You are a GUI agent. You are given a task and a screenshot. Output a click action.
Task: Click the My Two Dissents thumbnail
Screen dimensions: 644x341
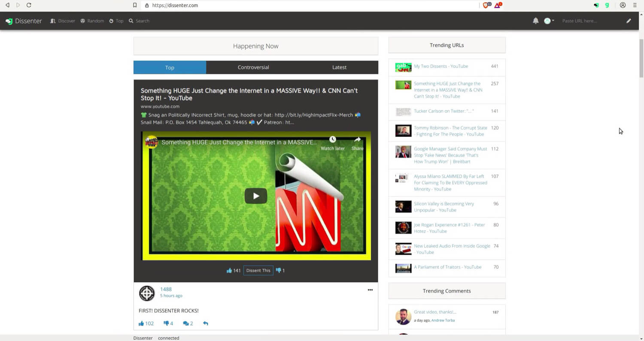pos(403,67)
